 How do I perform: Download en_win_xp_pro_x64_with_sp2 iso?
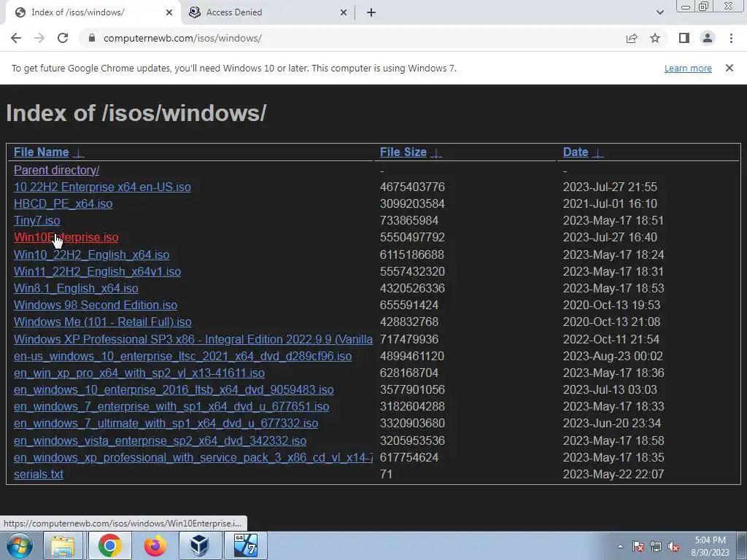click(139, 373)
